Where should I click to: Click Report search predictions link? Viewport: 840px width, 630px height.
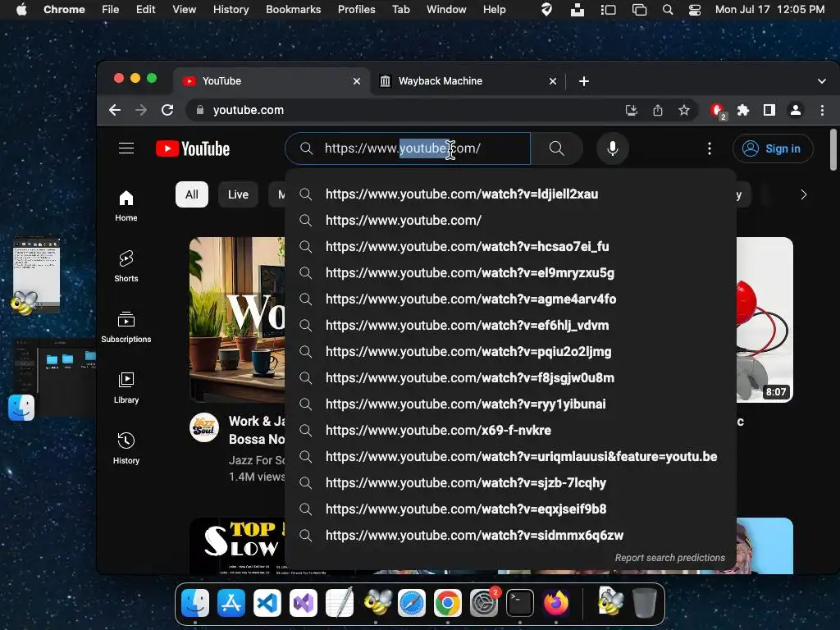click(669, 558)
